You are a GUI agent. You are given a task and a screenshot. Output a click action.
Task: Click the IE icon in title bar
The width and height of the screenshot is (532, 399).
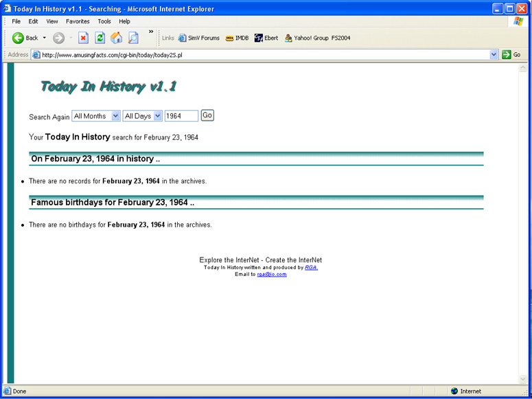click(x=7, y=8)
